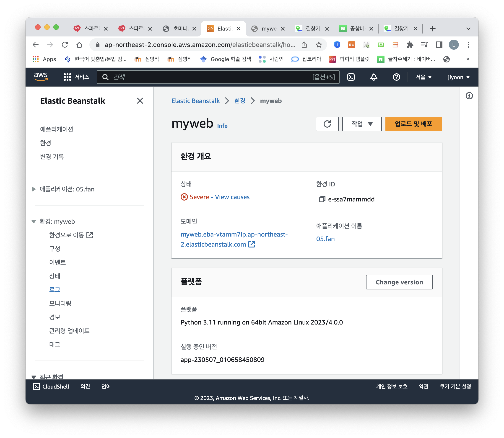Go to 애플리케이션 in the sidebar

pos(57,129)
